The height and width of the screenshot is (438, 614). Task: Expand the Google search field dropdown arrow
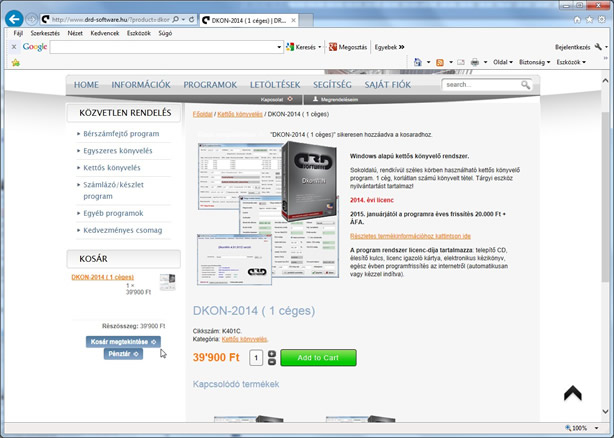click(279, 47)
